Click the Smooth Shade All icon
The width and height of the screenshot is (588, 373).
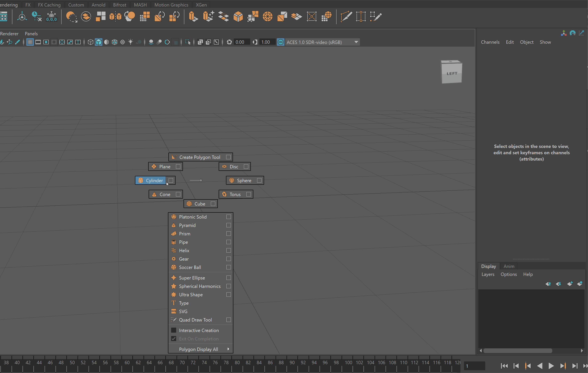99,42
